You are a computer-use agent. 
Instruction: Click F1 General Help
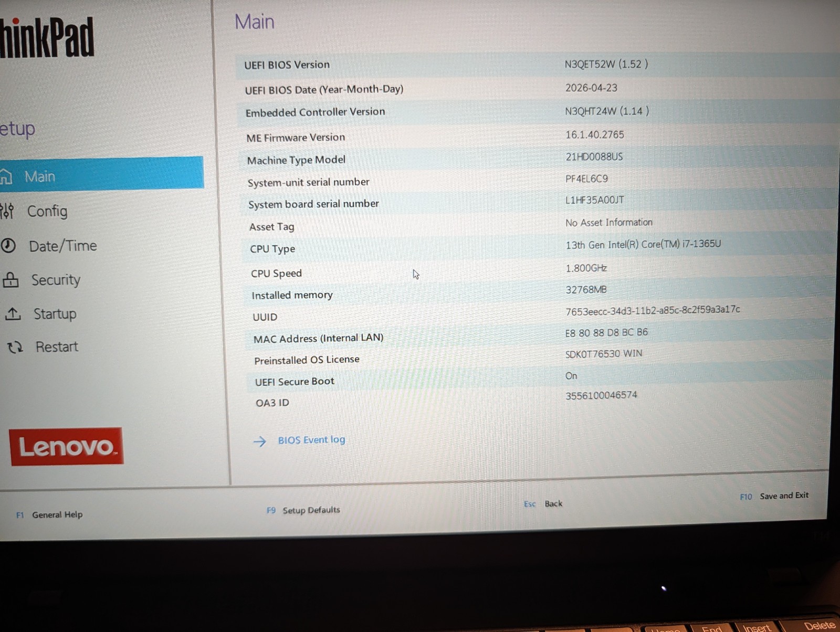pyautogui.click(x=49, y=515)
